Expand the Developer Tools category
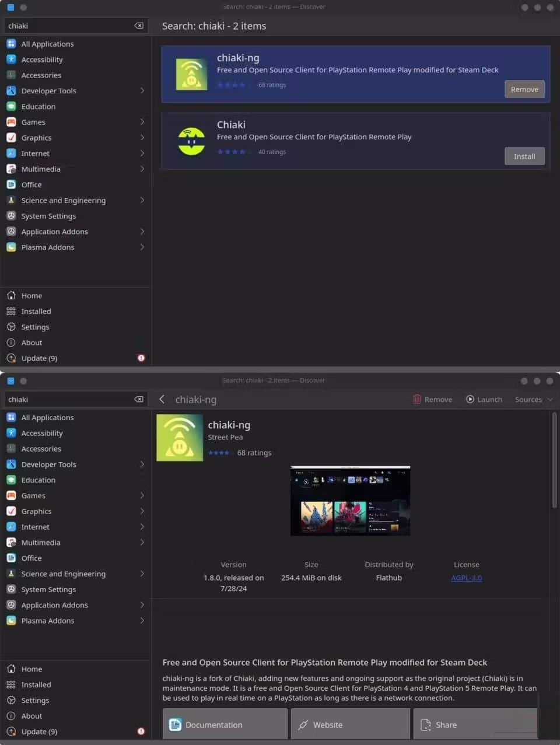The height and width of the screenshot is (745, 560). pyautogui.click(x=142, y=91)
